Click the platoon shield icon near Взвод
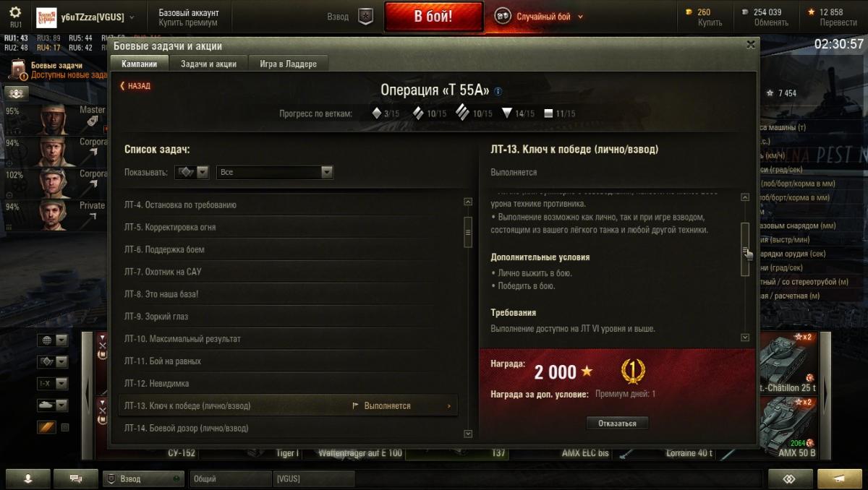Viewport: 868px width, 490px height. pyautogui.click(x=366, y=17)
